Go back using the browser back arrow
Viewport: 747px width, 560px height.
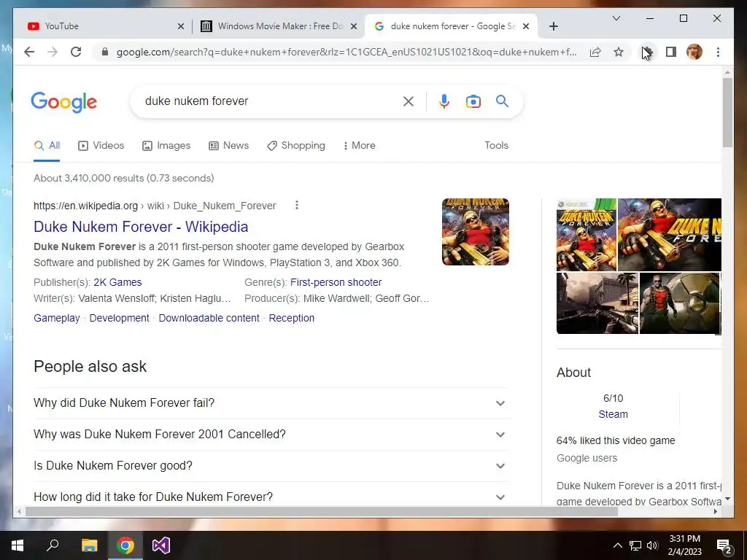[29, 52]
